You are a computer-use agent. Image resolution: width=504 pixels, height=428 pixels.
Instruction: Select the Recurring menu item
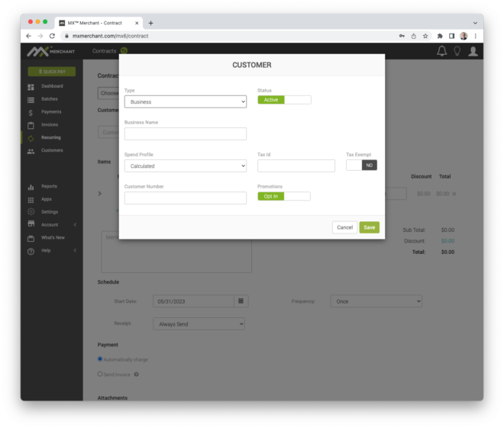click(51, 137)
